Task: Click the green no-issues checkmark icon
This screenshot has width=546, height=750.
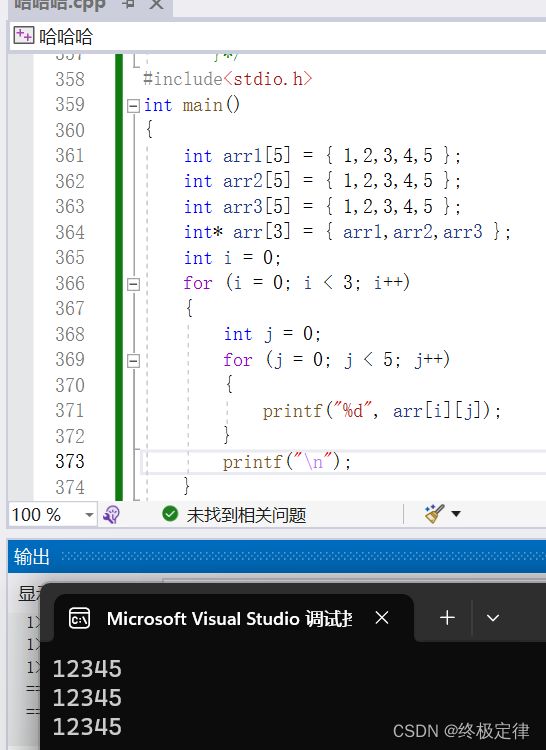Action: point(170,514)
